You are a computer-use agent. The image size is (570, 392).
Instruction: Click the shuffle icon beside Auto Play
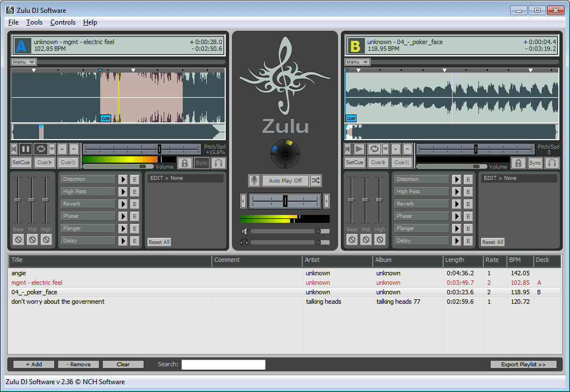316,180
